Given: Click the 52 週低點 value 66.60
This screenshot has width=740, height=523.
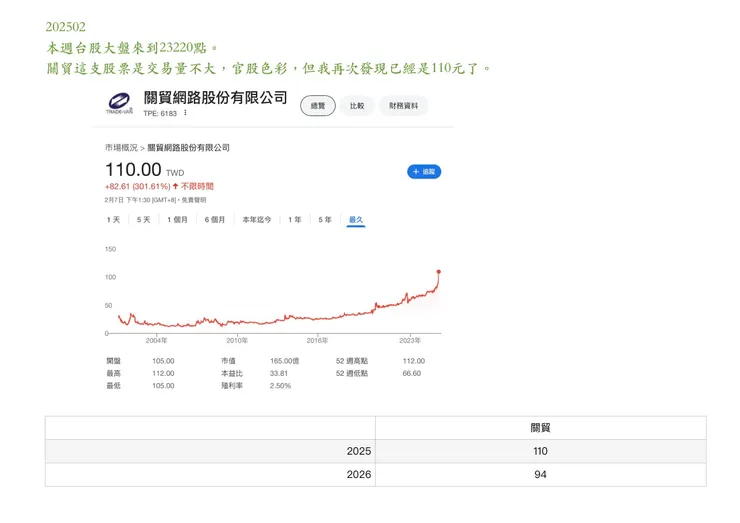Looking at the screenshot, I should point(412,373).
